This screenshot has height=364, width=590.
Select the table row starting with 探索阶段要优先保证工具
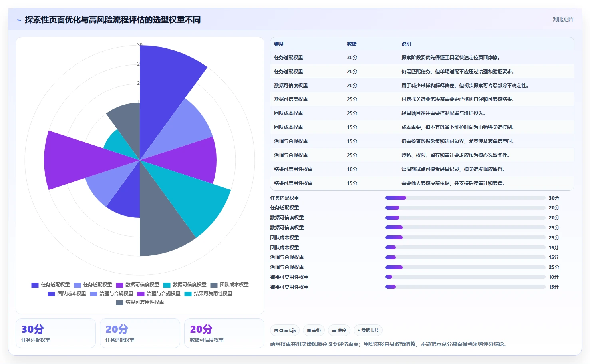click(422, 58)
